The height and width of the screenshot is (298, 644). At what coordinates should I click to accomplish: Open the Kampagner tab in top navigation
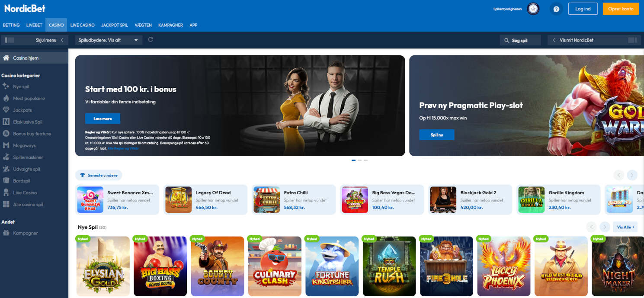click(170, 25)
